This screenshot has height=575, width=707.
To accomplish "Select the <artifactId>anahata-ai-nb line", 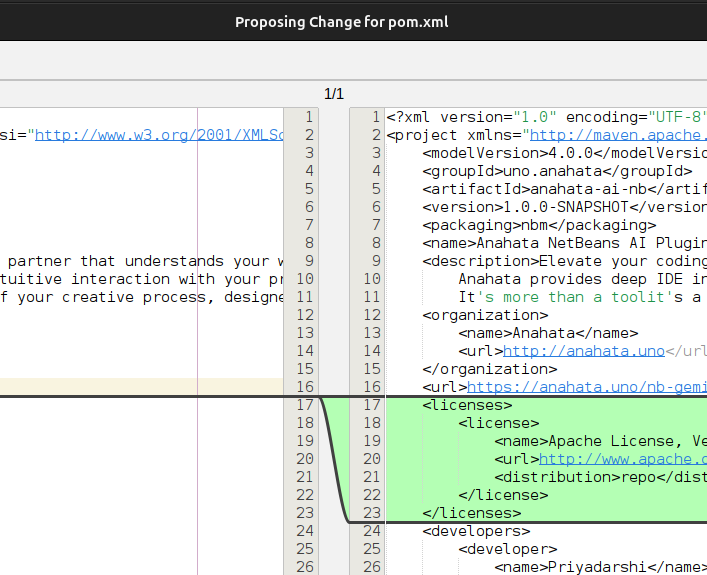I will point(565,189).
